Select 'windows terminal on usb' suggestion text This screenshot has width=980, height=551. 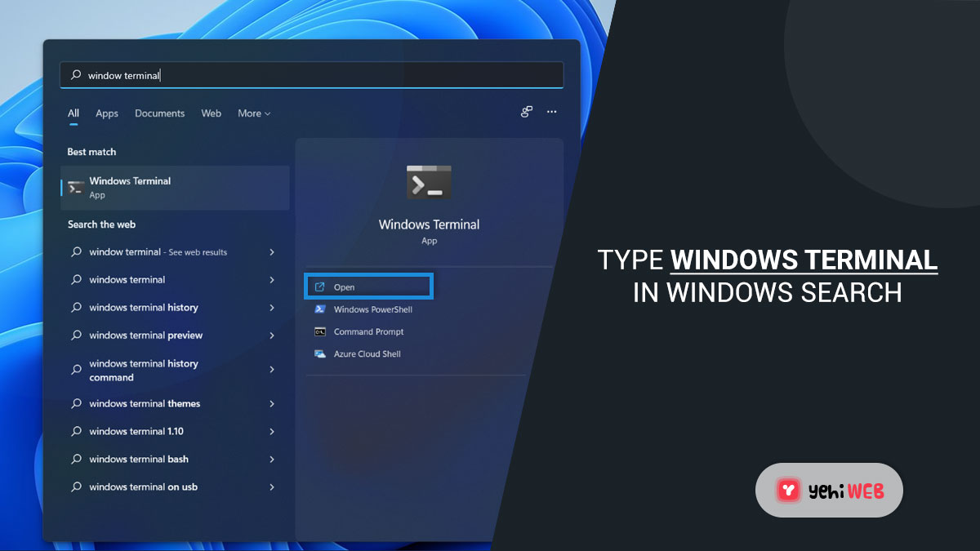(x=144, y=487)
